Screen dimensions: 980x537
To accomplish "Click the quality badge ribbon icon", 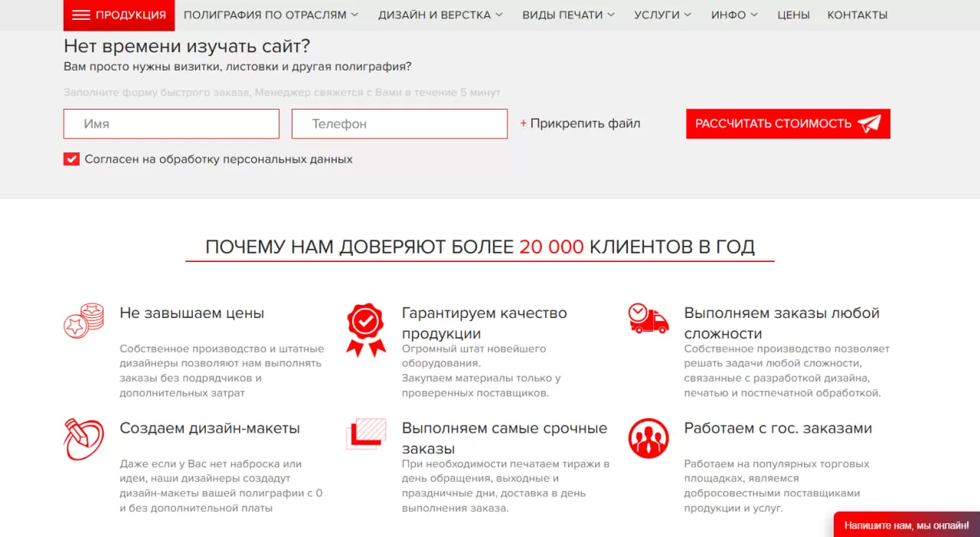I will pyautogui.click(x=366, y=329).
